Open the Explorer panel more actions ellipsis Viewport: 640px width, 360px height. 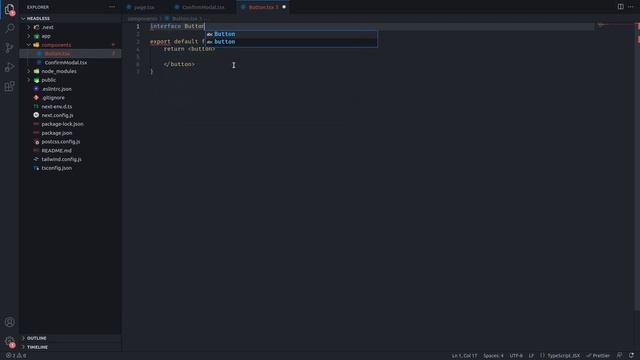[x=112, y=7]
